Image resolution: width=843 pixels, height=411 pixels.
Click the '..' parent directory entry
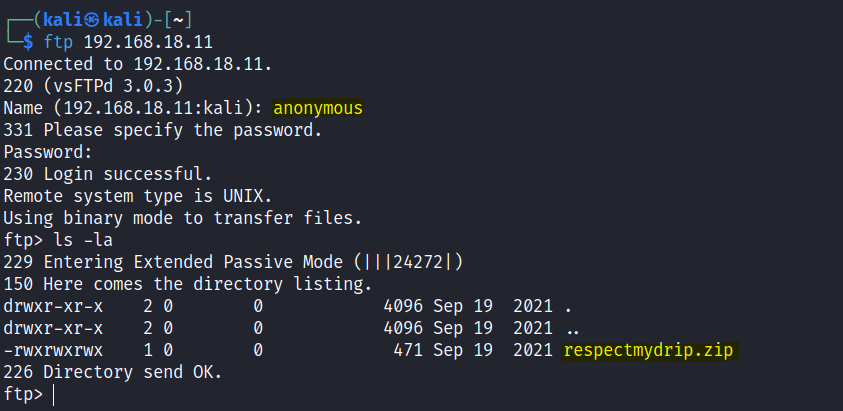(x=573, y=328)
